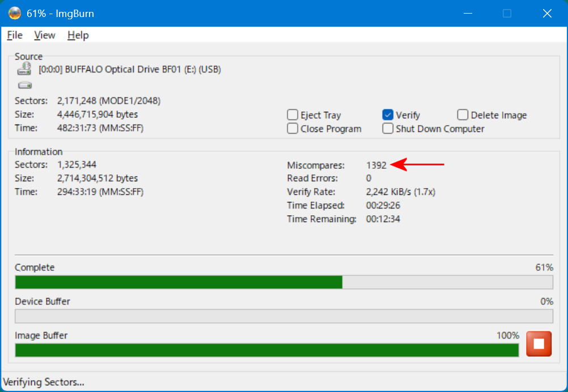
Task: Click the optical drive icon beside BUFFALO
Action: coord(24,69)
